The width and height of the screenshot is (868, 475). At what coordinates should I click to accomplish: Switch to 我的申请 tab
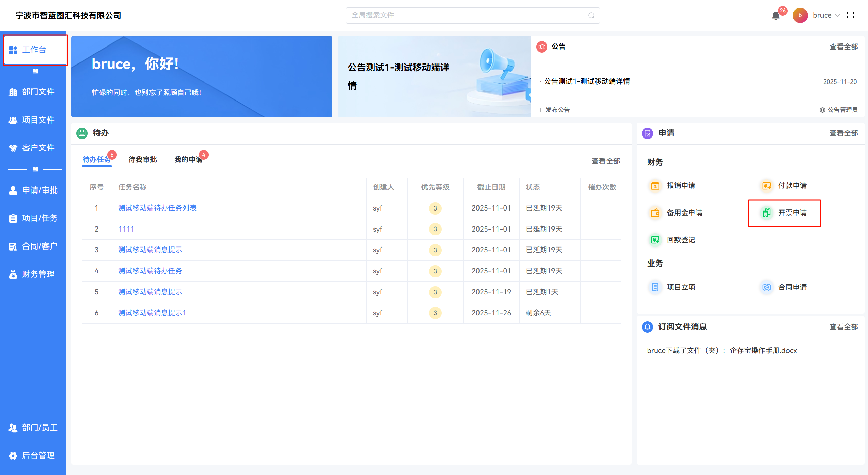tap(188, 160)
